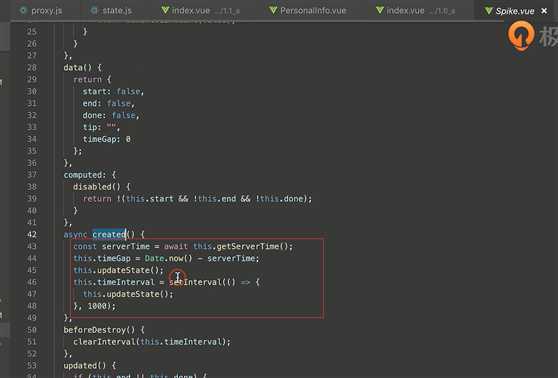Image resolution: width=558 pixels, height=378 pixels.
Task: Switch to the PersonalInfo.vue tab
Action: tap(308, 11)
